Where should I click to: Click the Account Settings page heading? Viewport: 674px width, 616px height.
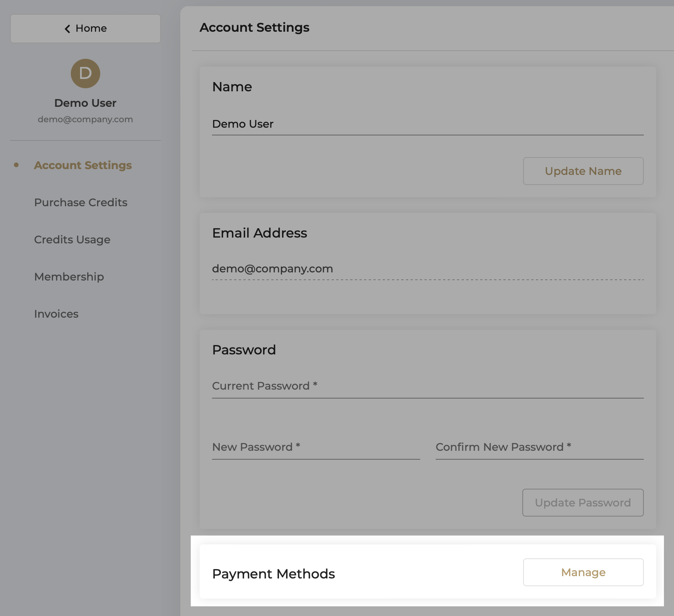coord(254,27)
